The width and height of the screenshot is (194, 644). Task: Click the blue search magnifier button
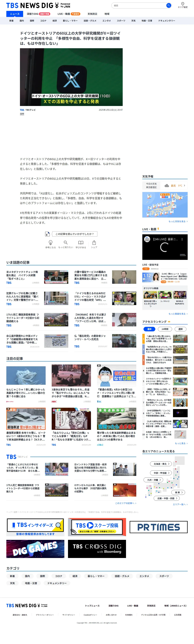point(168,5)
